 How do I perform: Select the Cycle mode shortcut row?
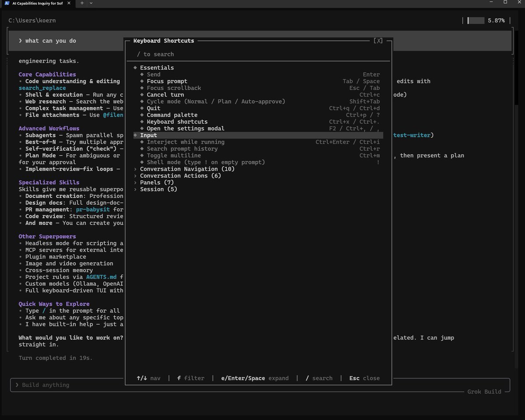coord(258,101)
